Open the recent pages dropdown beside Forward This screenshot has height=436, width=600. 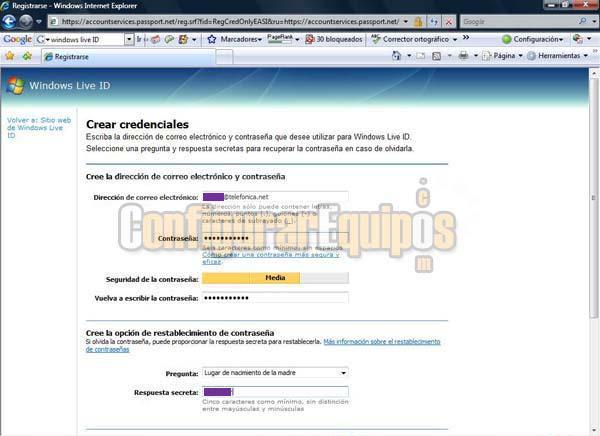[39, 22]
